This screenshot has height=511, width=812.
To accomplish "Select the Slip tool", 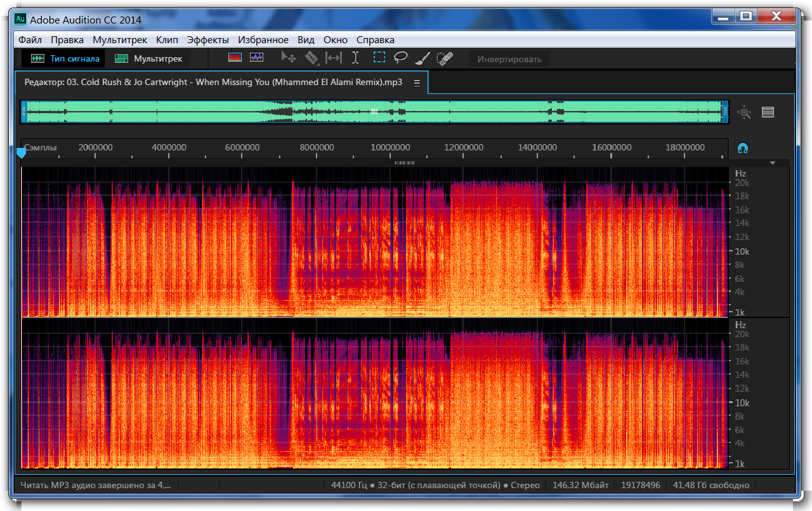I will pos(333,58).
